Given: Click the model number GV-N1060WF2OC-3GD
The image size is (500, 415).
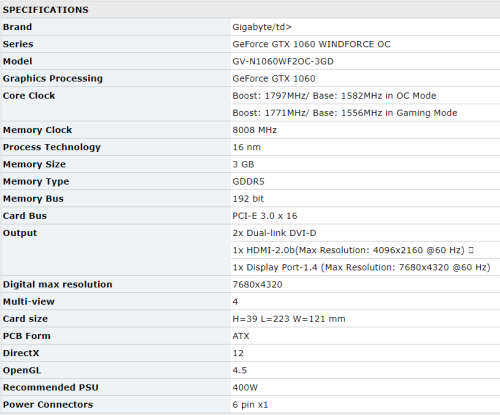Looking at the screenshot, I should click(x=283, y=61).
